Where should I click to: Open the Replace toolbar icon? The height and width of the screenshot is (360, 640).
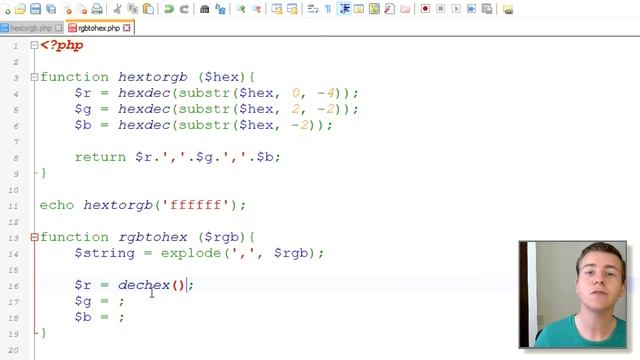point(220,9)
